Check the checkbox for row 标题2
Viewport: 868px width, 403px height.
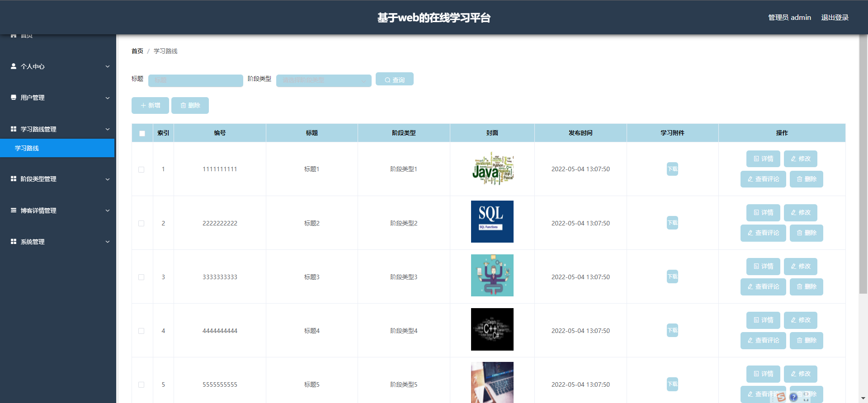[x=141, y=223]
